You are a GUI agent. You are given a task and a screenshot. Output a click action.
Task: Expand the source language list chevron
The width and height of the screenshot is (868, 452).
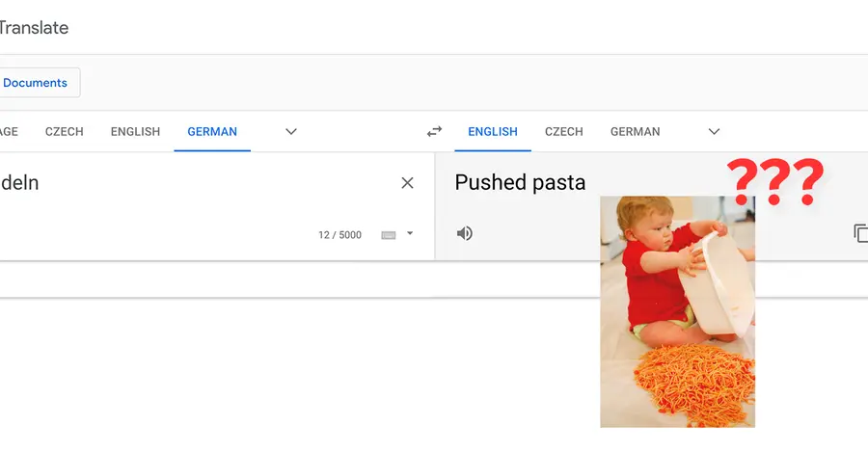(x=291, y=132)
